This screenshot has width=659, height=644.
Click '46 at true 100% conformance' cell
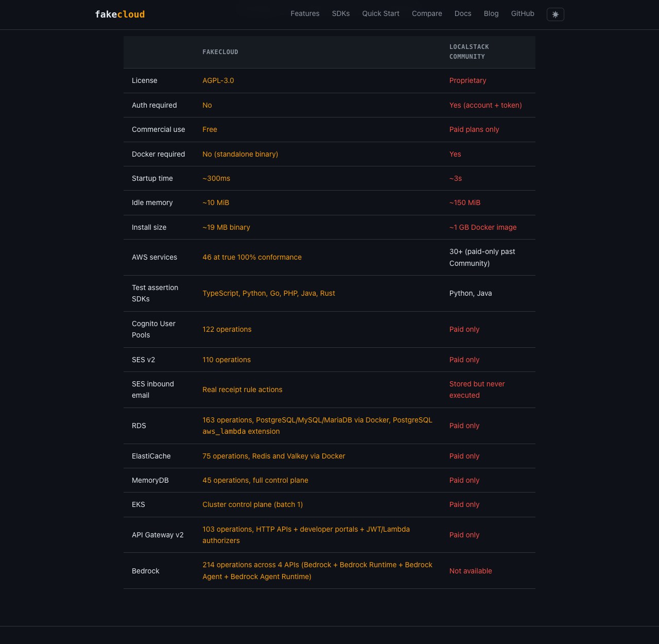252,258
